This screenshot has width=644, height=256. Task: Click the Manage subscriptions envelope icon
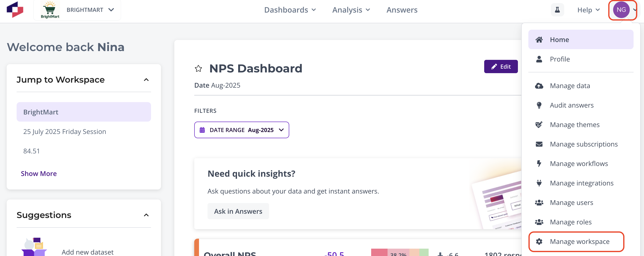(539, 144)
